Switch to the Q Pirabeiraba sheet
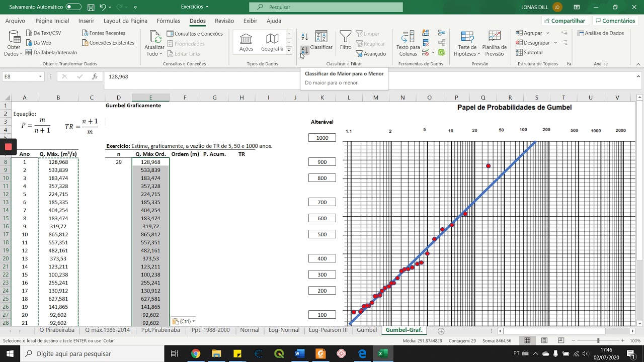The width and height of the screenshot is (644, 362). (x=57, y=330)
